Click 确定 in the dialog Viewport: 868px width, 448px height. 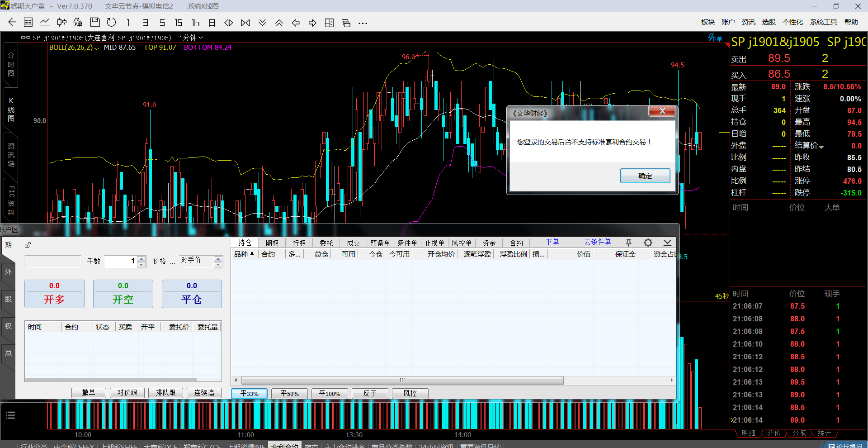tap(645, 176)
